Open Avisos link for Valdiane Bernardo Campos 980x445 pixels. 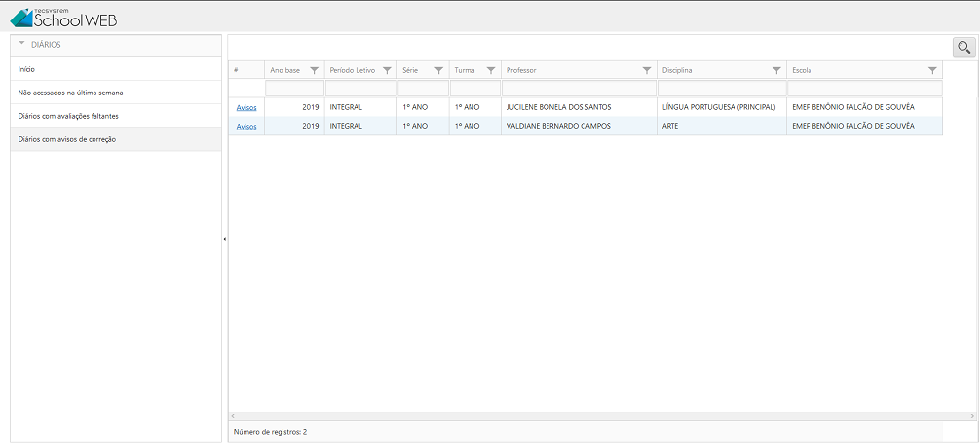point(246,126)
